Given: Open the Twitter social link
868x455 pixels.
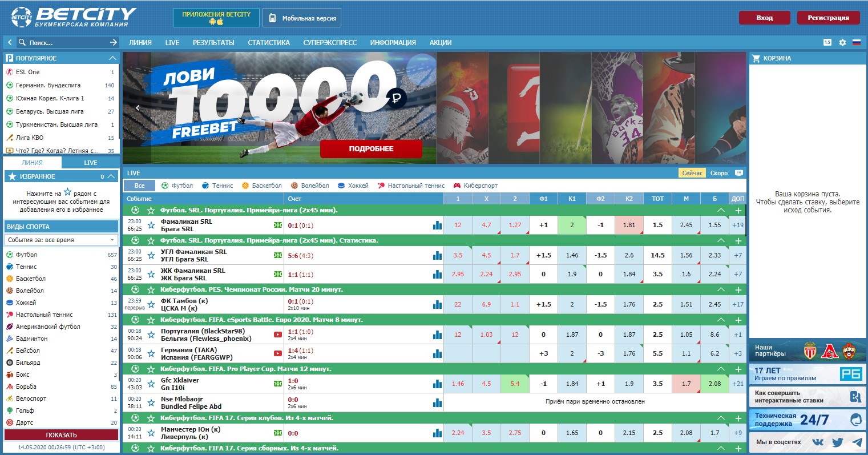Looking at the screenshot, I should tap(837, 442).
